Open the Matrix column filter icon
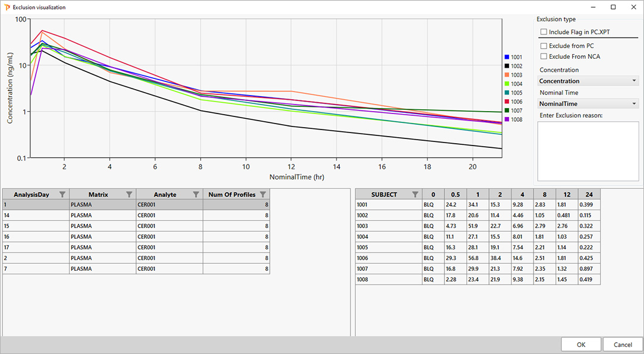 click(x=129, y=194)
